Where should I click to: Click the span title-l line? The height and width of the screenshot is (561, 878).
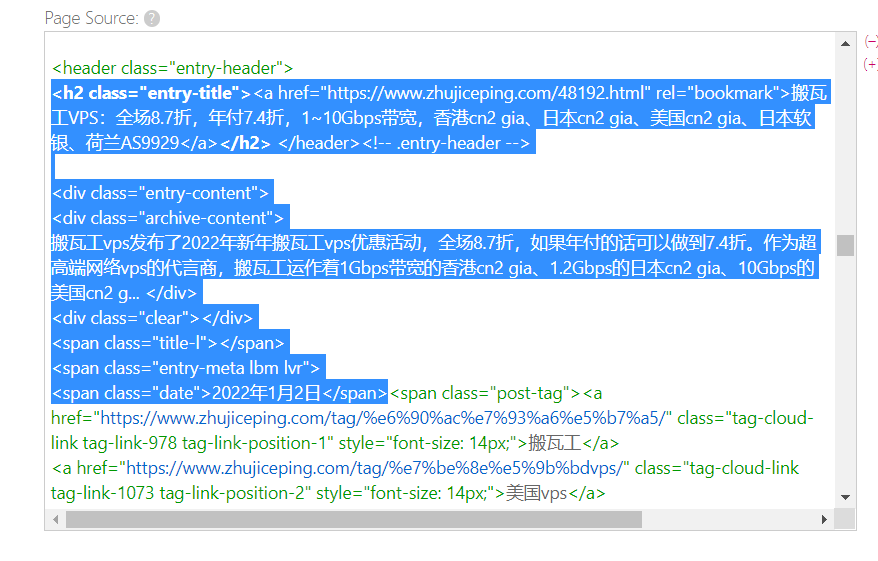[168, 343]
